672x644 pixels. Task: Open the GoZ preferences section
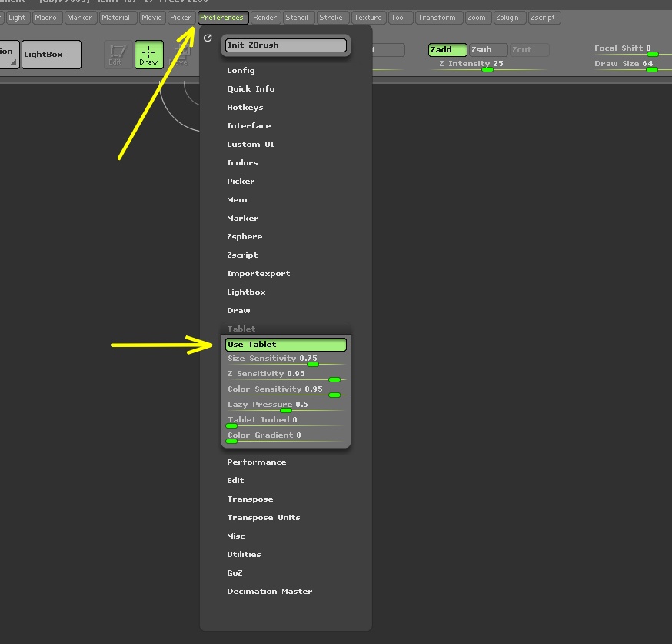point(235,572)
